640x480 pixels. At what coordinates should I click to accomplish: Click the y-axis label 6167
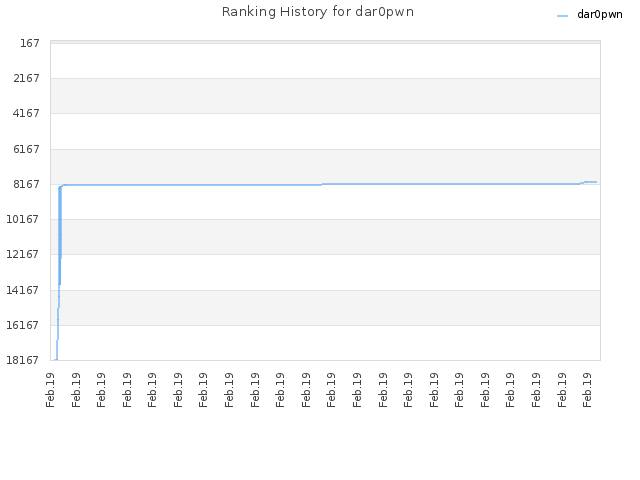[27, 149]
